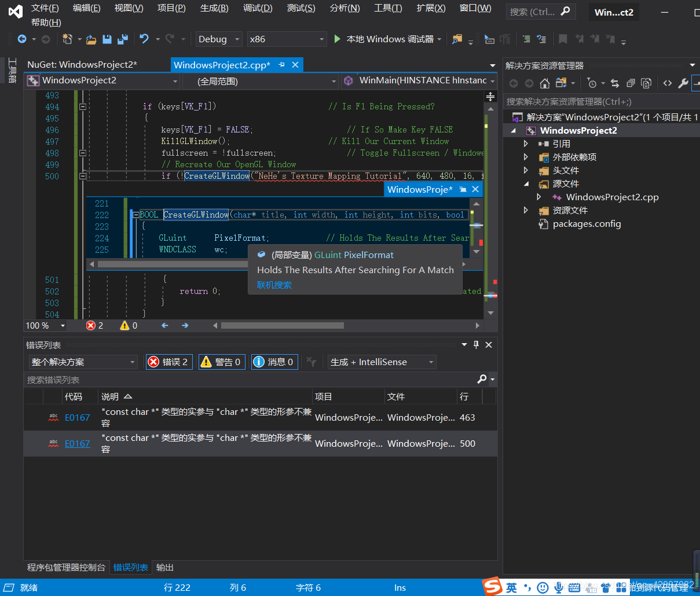Image resolution: width=700 pixels, height=596 pixels.
Task: Click the show all files icon
Action: (646, 83)
